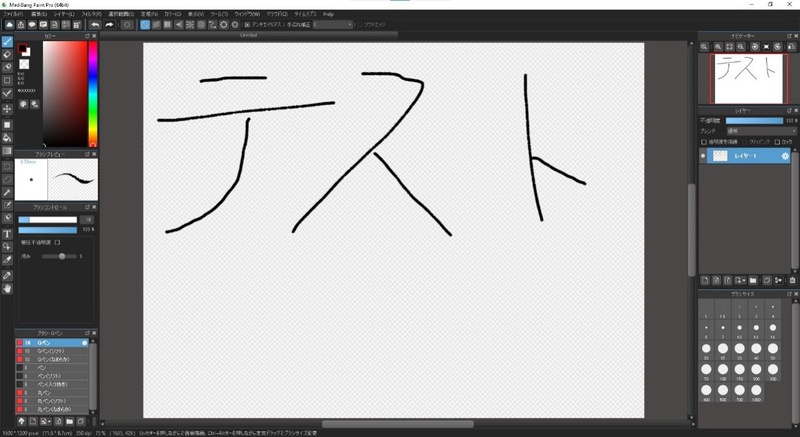Close the Color panel with its X

point(94,36)
